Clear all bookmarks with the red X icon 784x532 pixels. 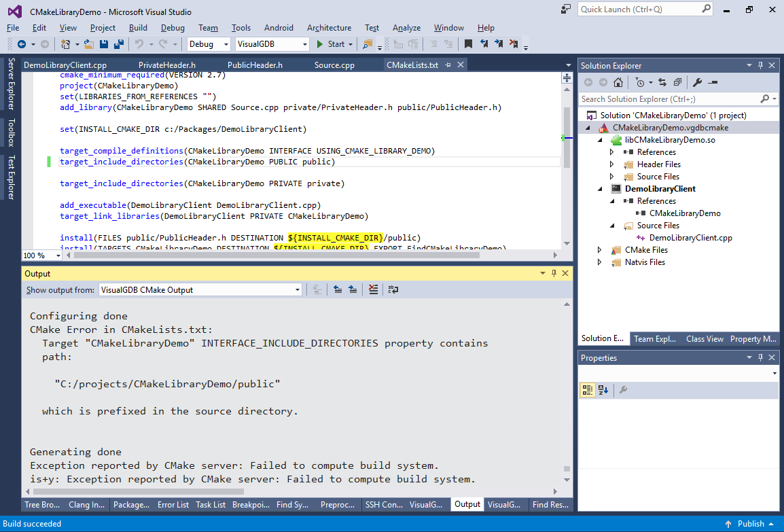point(514,44)
